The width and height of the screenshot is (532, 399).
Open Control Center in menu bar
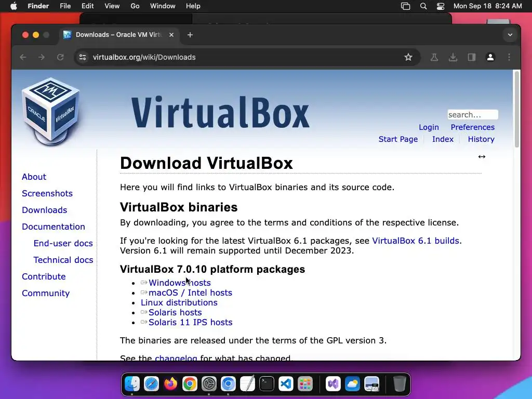[441, 6]
